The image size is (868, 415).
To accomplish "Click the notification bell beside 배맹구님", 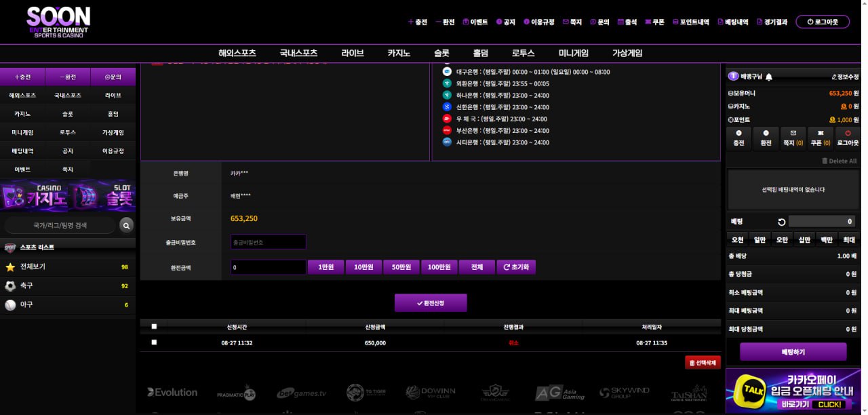I will pyautogui.click(x=769, y=77).
